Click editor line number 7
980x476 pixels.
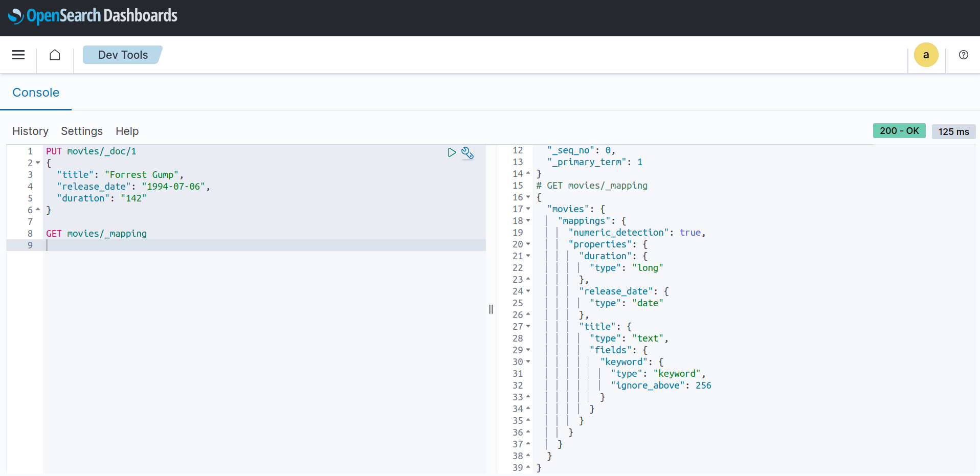30,222
